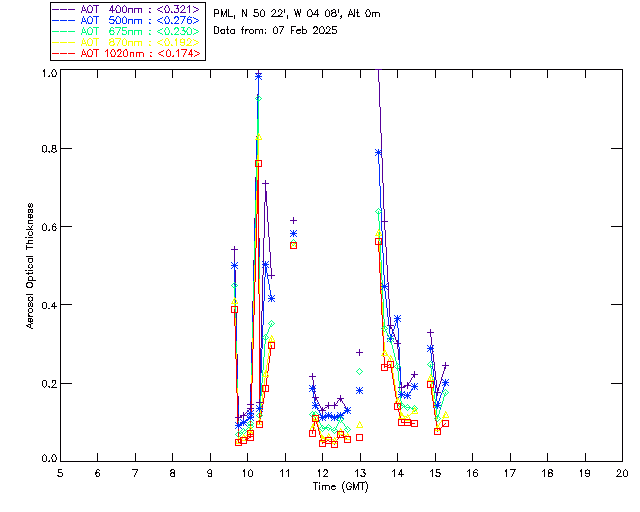Click the 0.8 y-axis tick label

(49, 149)
